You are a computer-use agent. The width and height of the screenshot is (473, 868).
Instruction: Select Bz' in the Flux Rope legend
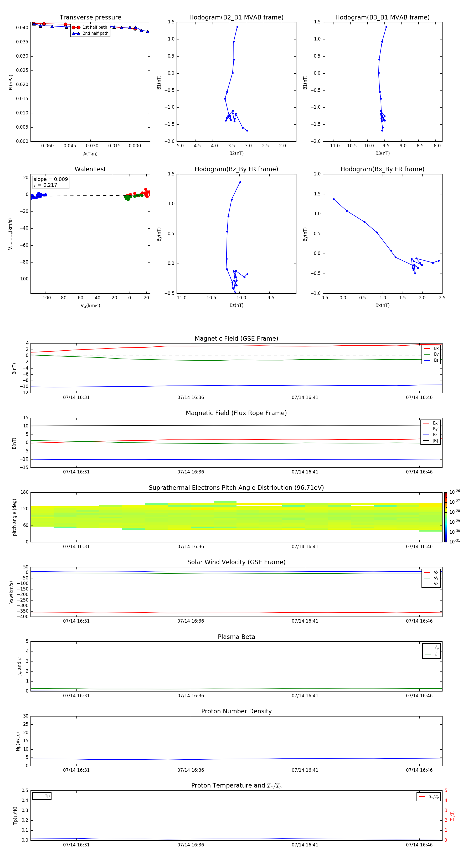[x=431, y=435]
